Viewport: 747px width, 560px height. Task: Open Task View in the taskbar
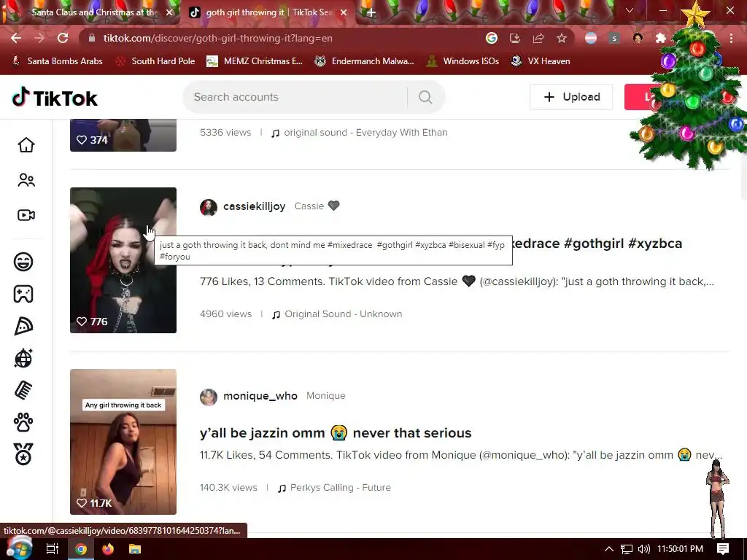pyautogui.click(x=53, y=549)
